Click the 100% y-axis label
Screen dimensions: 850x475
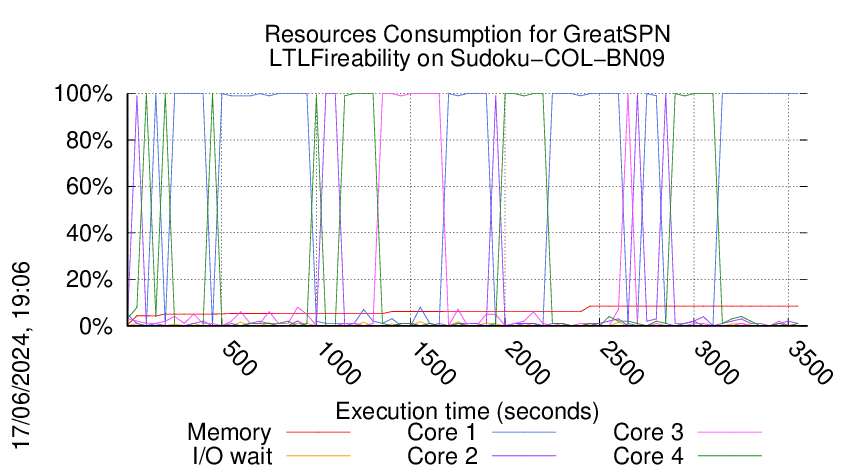coord(83,94)
